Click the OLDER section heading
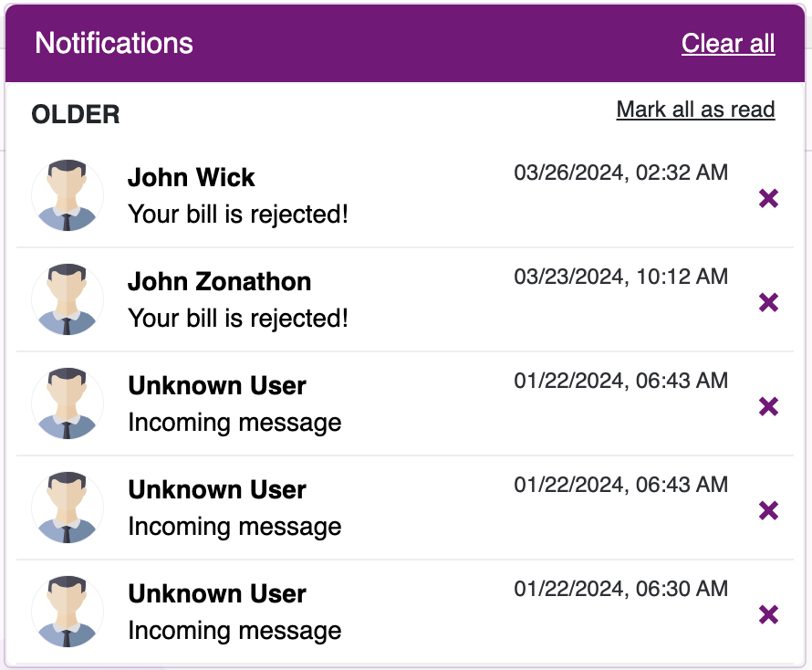The image size is (812, 670). [x=76, y=114]
